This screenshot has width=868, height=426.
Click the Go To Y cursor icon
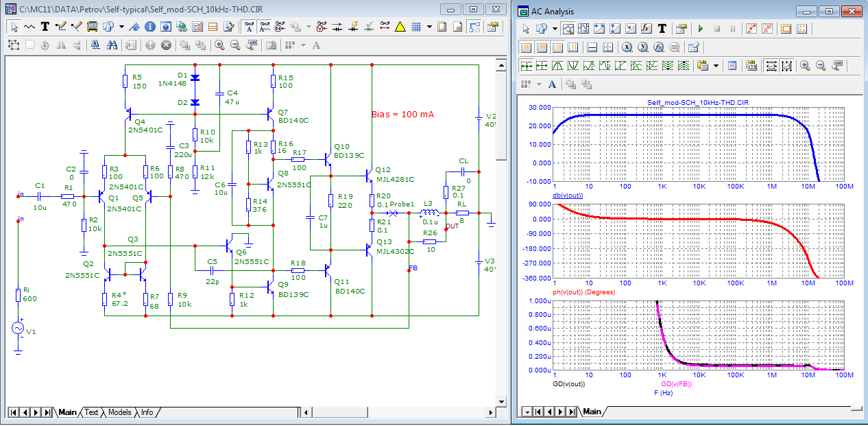coord(642,47)
